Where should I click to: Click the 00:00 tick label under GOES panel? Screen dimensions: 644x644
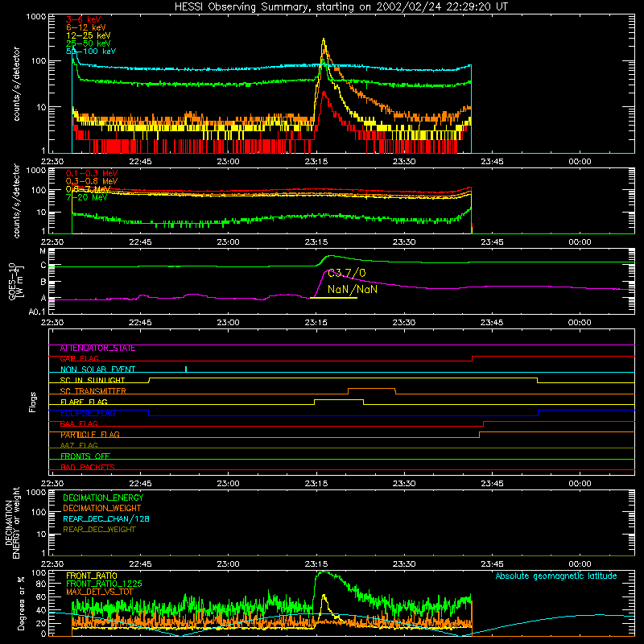click(580, 323)
